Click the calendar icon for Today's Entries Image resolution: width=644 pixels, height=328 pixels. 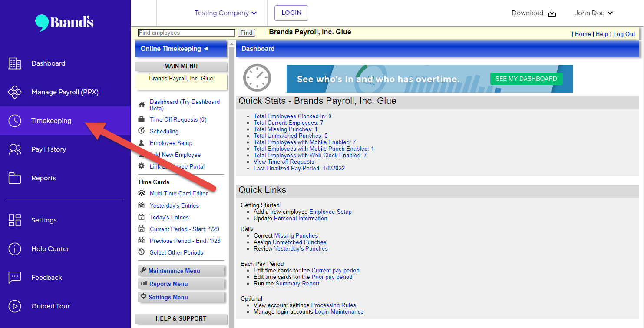[x=141, y=217]
